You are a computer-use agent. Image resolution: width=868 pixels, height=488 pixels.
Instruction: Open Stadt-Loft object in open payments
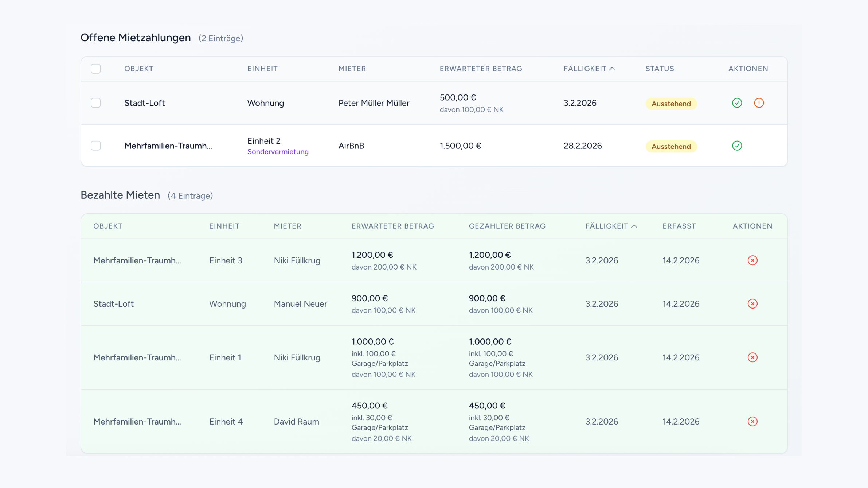[x=144, y=103]
